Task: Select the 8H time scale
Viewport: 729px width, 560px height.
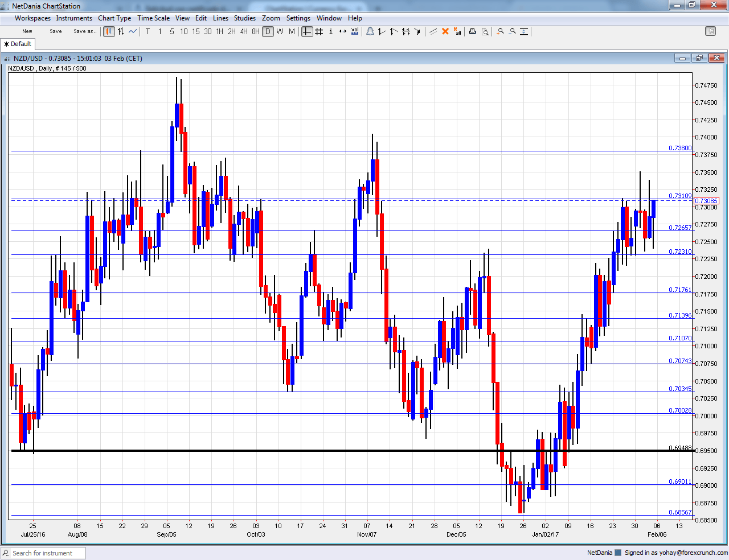Action: pos(256,31)
